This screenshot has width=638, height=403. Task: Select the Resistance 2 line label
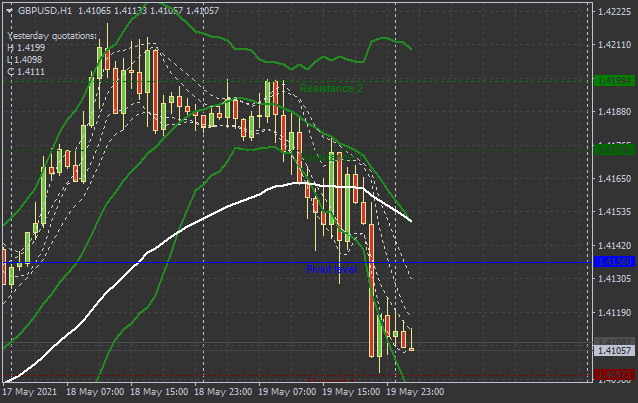click(x=331, y=88)
